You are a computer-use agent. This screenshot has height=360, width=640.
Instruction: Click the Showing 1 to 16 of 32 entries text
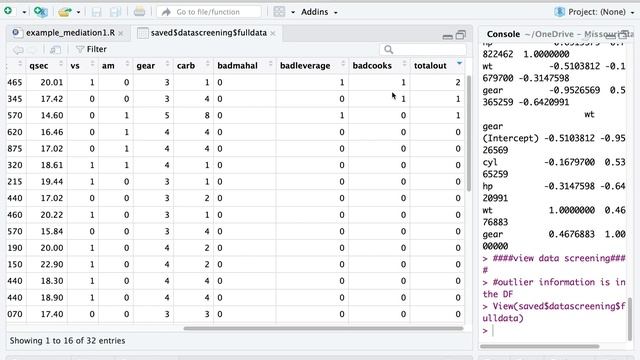(x=67, y=341)
